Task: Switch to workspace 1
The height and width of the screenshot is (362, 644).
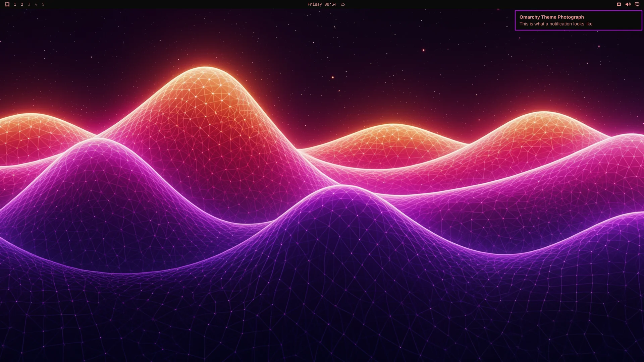Action: [x=15, y=4]
